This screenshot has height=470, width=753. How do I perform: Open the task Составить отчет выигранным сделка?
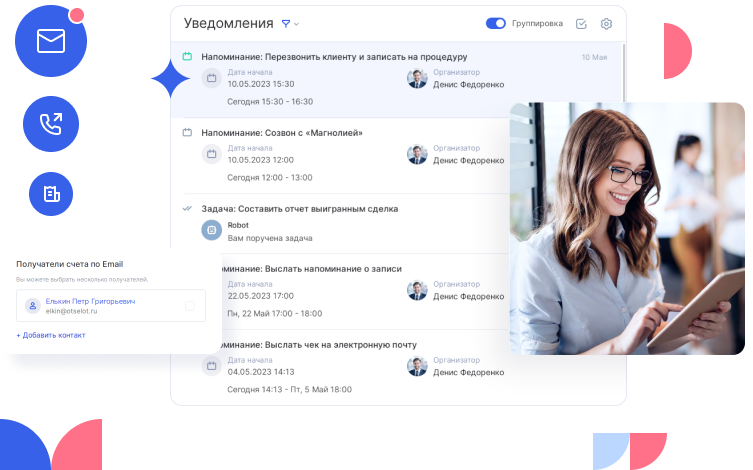(299, 209)
